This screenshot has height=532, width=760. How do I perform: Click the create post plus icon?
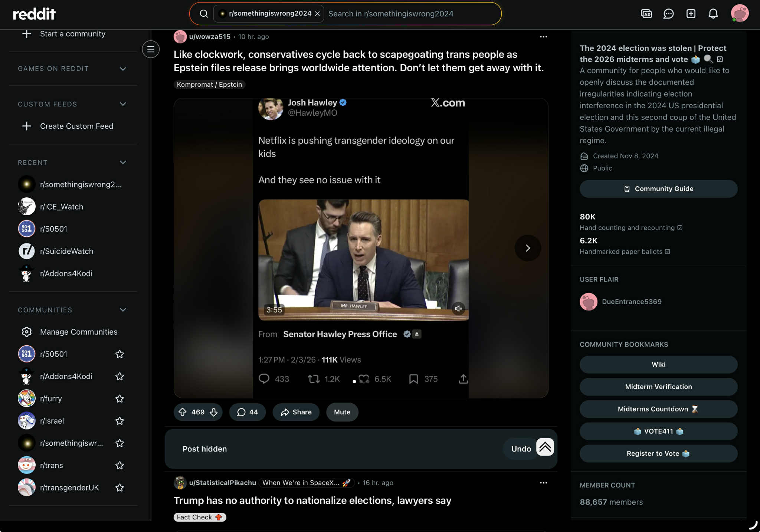pyautogui.click(x=691, y=14)
